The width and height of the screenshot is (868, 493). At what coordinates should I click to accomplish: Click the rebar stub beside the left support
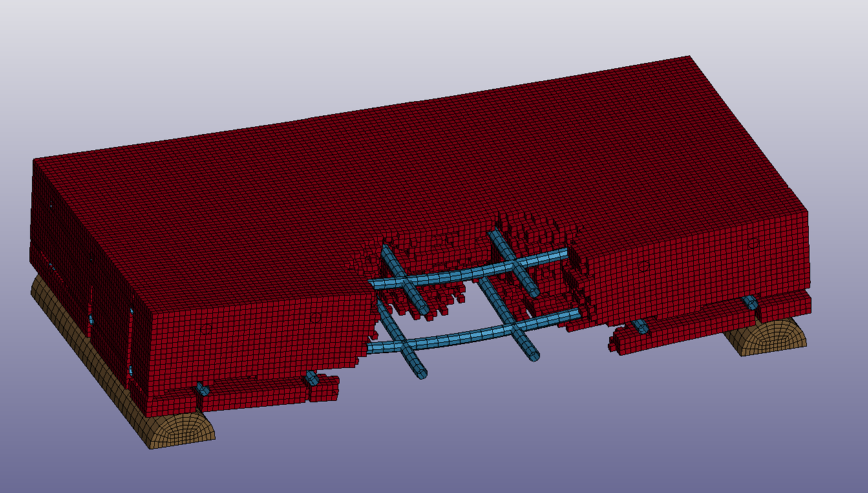pyautogui.click(x=202, y=389)
